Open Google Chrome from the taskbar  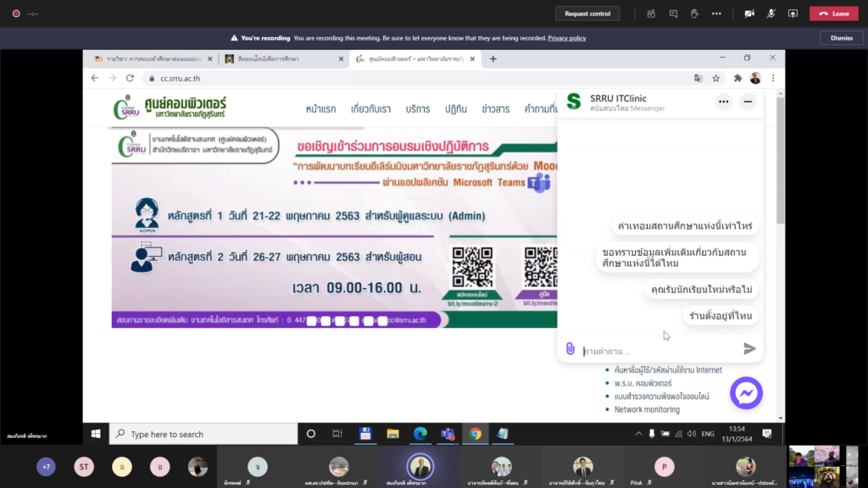coord(475,434)
